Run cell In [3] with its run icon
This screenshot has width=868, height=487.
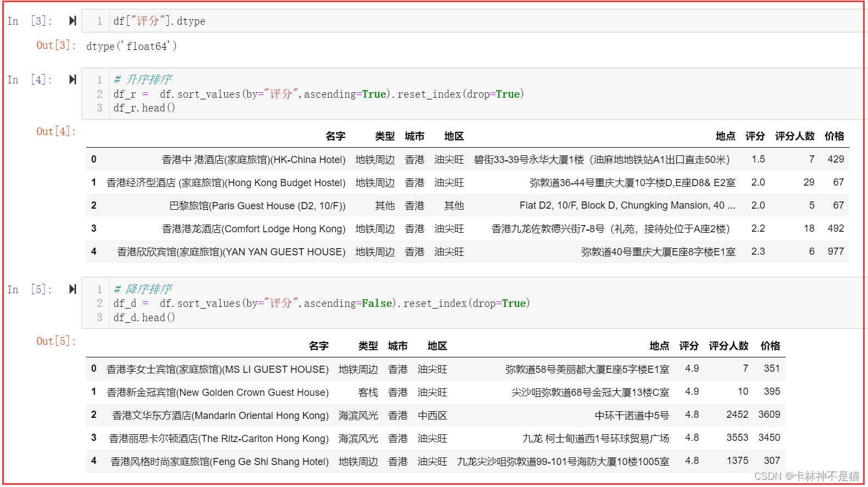point(73,21)
